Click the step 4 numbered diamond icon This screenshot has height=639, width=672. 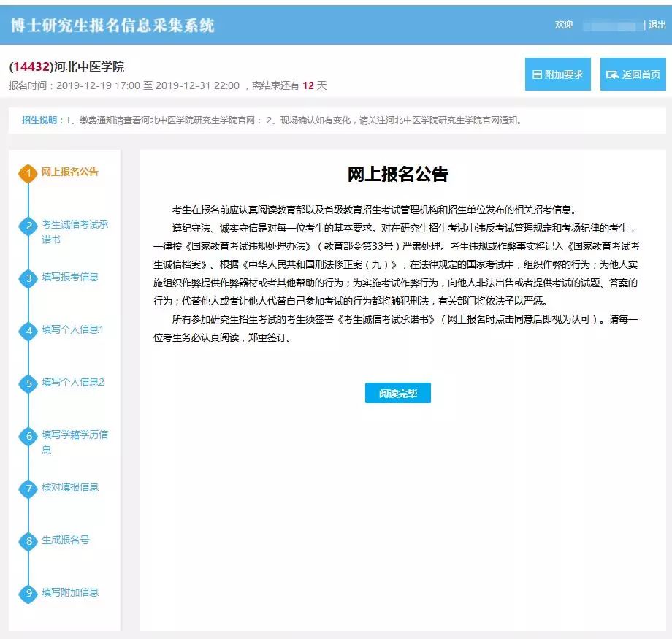(x=28, y=331)
